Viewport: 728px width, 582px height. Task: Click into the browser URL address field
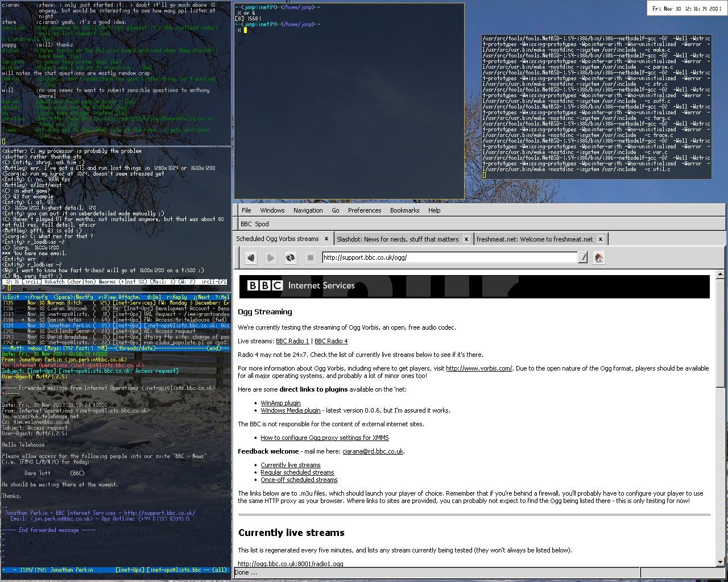tap(449, 257)
